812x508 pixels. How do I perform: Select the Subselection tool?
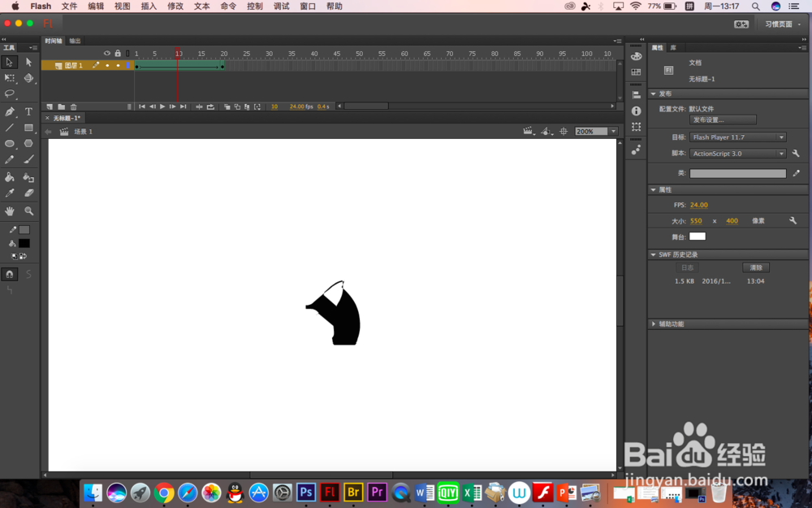tap(29, 63)
